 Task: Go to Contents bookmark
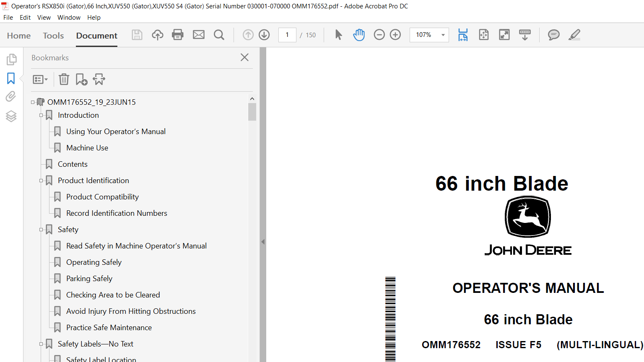73,164
